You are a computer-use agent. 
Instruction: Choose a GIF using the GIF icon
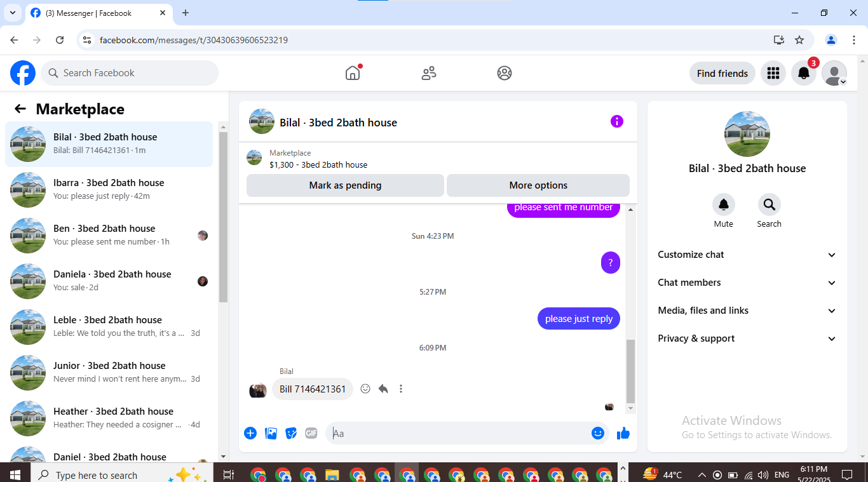tap(311, 433)
